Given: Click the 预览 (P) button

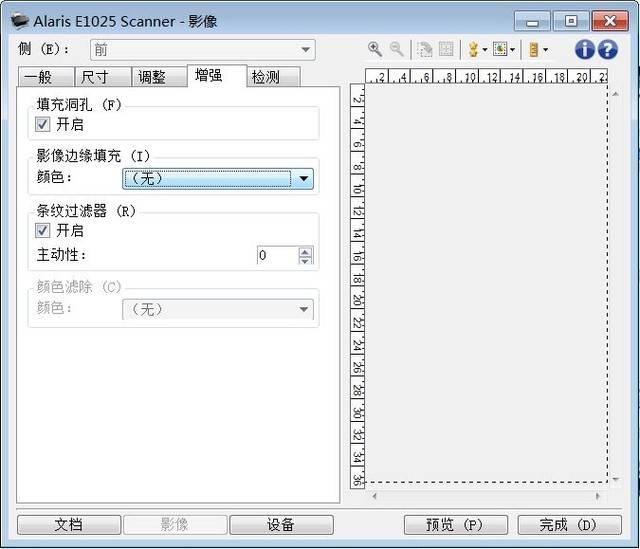Looking at the screenshot, I should coord(456,525).
